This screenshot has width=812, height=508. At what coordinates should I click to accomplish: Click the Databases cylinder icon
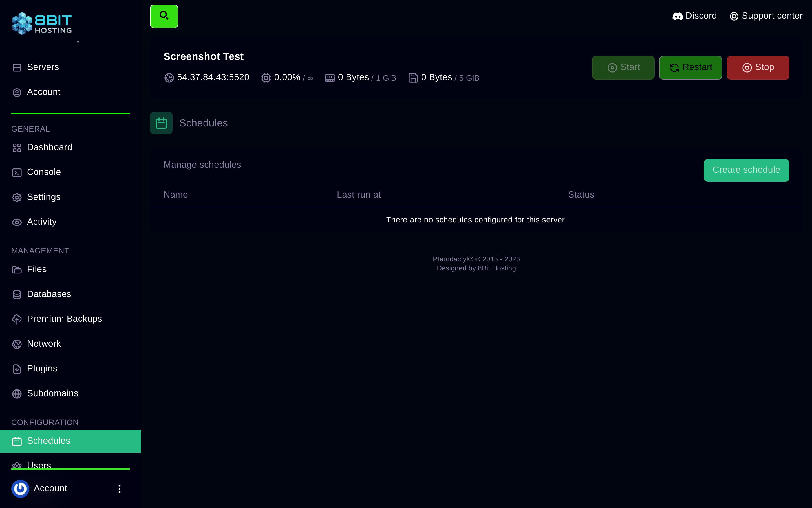pyautogui.click(x=17, y=294)
